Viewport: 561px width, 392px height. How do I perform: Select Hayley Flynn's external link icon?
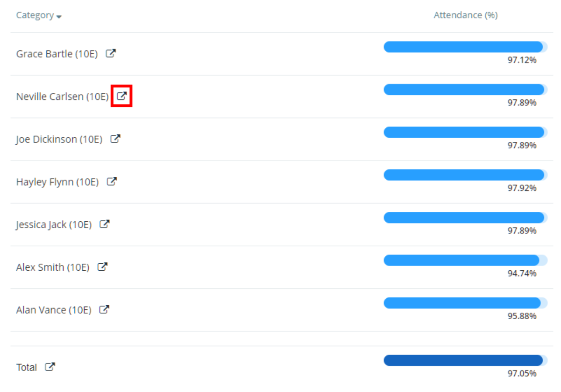(x=112, y=181)
